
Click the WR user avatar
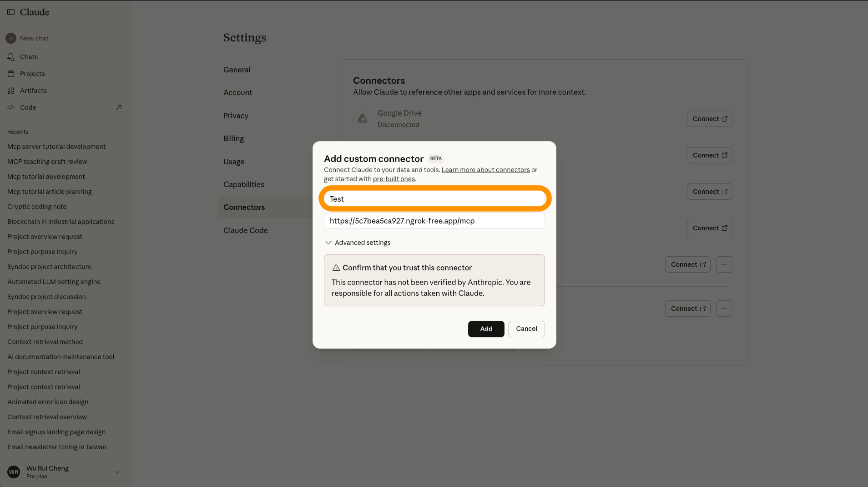pyautogui.click(x=14, y=472)
